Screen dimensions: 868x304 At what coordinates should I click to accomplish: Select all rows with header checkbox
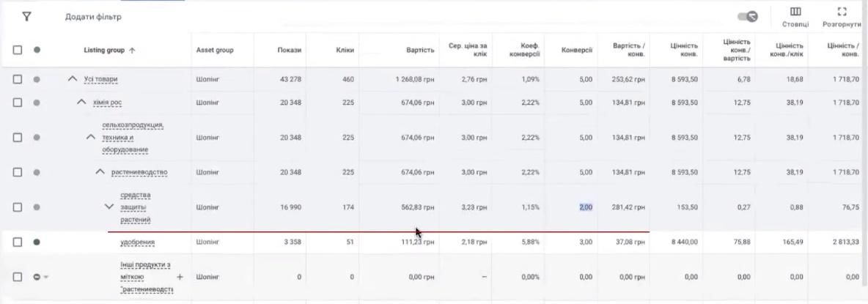coord(18,51)
